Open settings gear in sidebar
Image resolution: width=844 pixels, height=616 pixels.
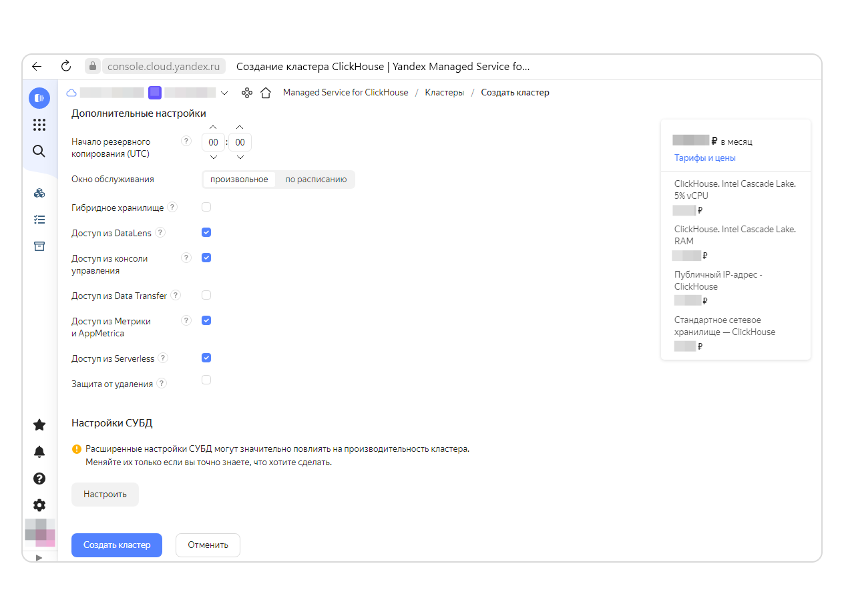coord(39,505)
